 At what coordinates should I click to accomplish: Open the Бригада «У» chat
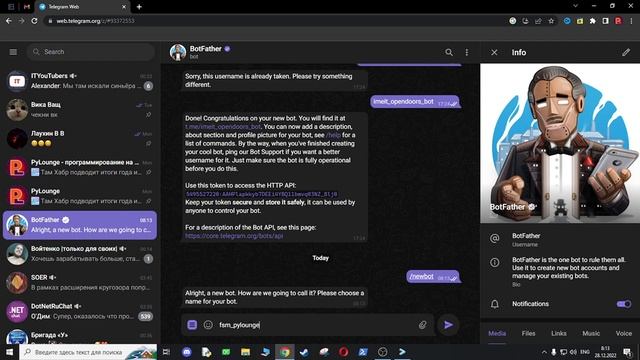80,336
